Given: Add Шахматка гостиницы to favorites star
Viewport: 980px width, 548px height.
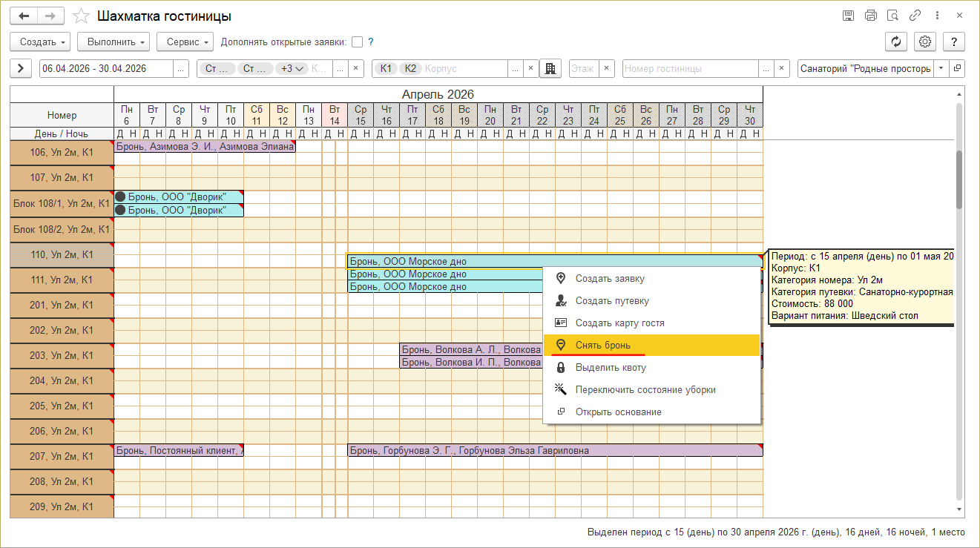Looking at the screenshot, I should coord(82,16).
